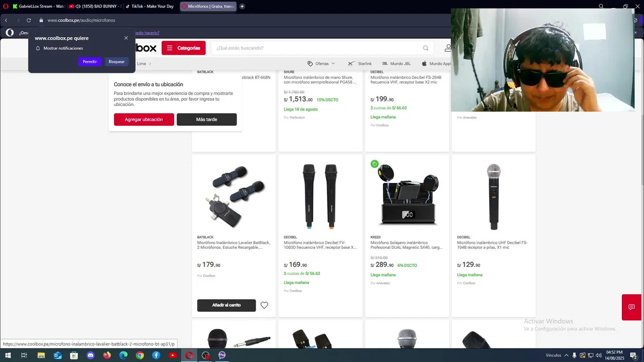Screen dimensions: 644x362
Task: Open volume control in system tray
Action: (599, 355)
